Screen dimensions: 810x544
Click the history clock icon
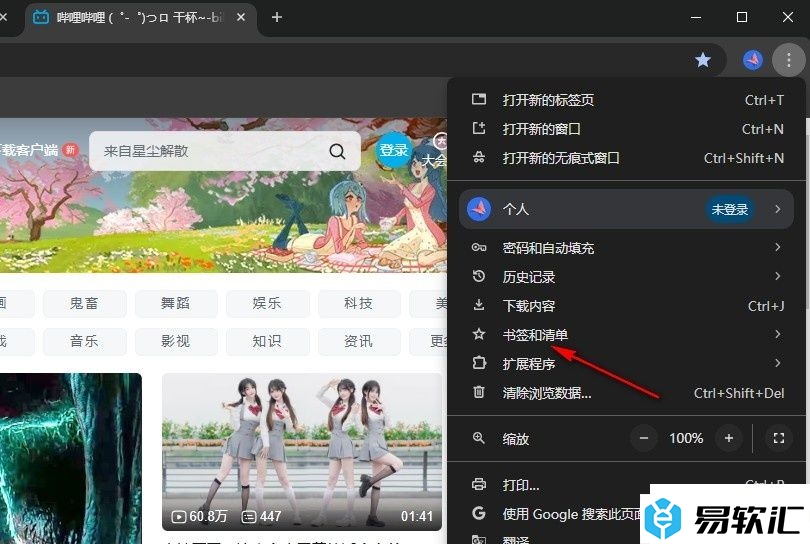pyautogui.click(x=479, y=276)
